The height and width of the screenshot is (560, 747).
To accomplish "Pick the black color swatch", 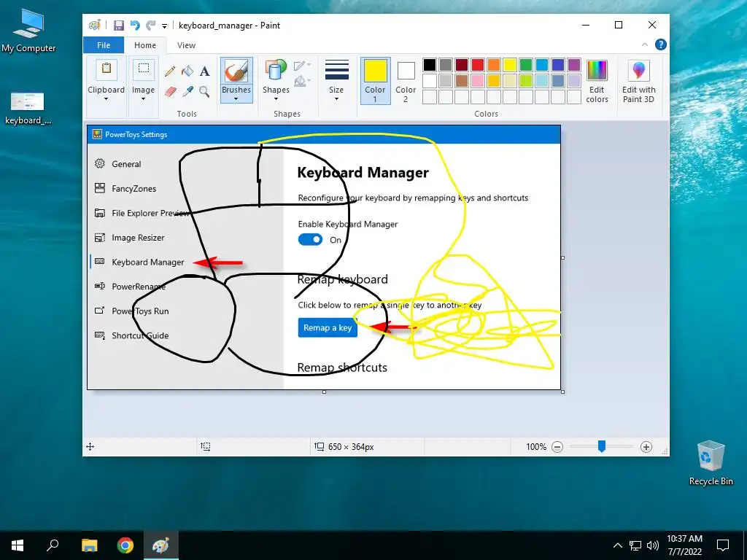I will click(429, 65).
